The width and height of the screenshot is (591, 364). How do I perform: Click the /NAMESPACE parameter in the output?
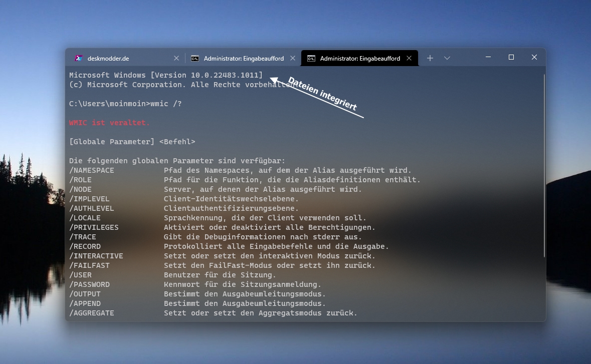(x=92, y=170)
